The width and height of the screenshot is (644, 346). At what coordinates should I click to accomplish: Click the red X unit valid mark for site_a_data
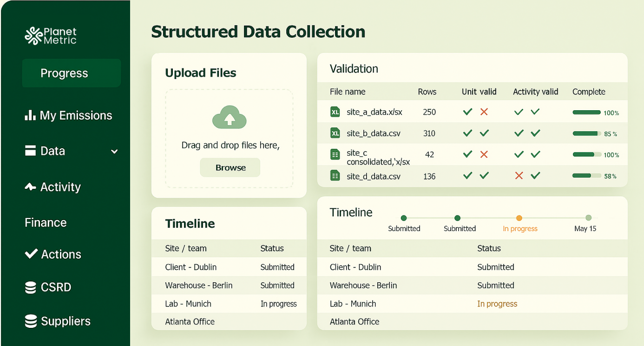[484, 112]
